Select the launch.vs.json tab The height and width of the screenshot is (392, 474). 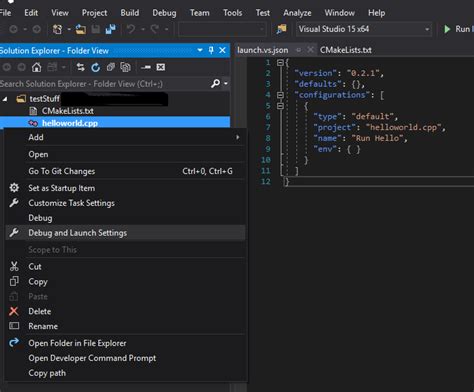click(263, 50)
